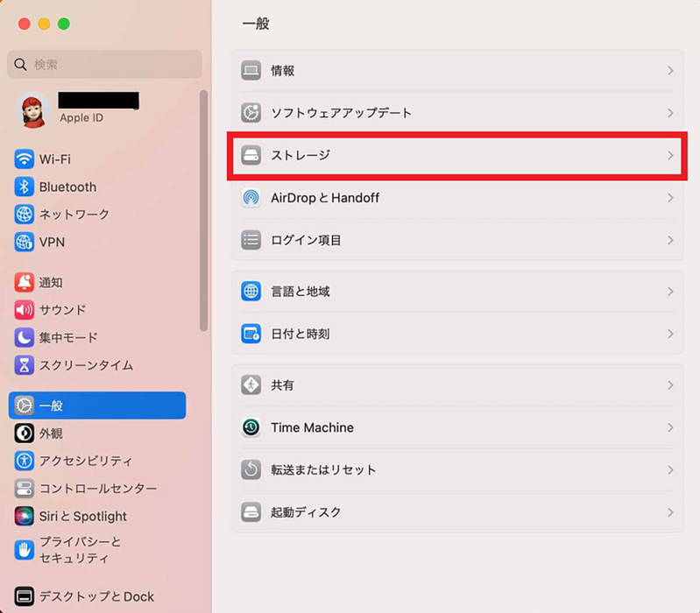Click the アクセシビリティ icon in sidebar

[x=25, y=461]
